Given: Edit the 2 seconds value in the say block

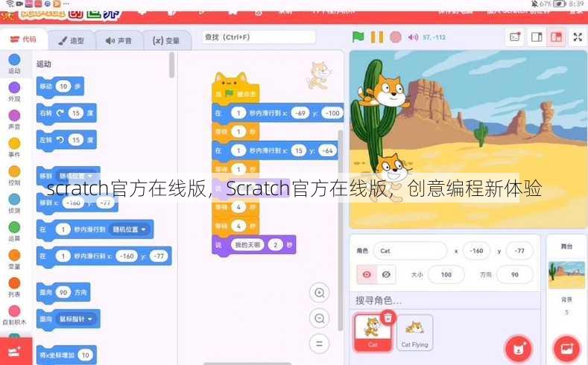Looking at the screenshot, I should click(x=276, y=245).
